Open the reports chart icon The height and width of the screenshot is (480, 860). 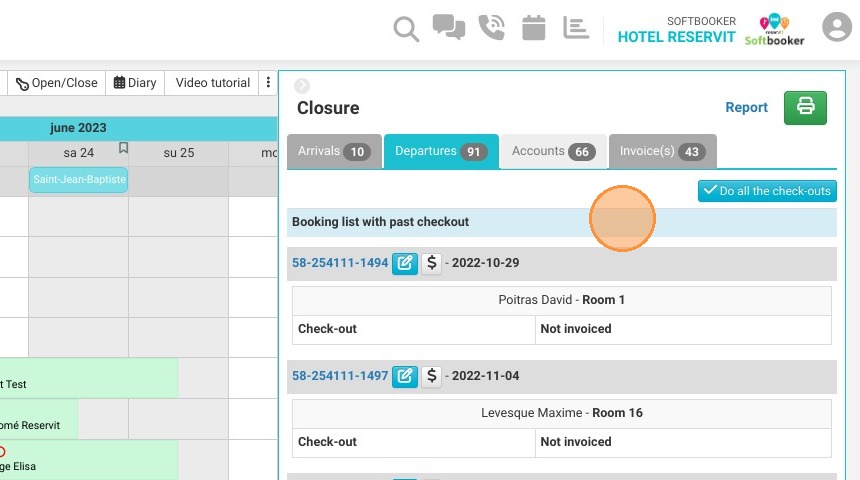coord(576,27)
